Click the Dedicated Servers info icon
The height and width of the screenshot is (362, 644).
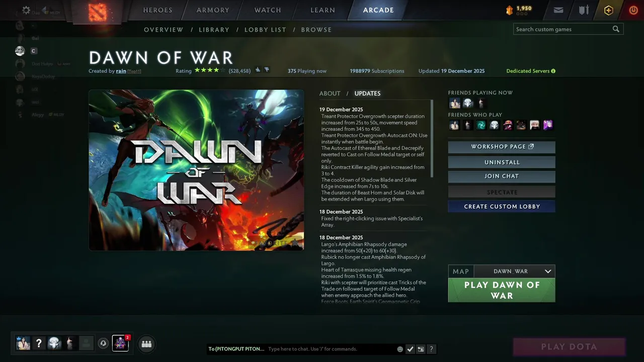click(x=553, y=71)
